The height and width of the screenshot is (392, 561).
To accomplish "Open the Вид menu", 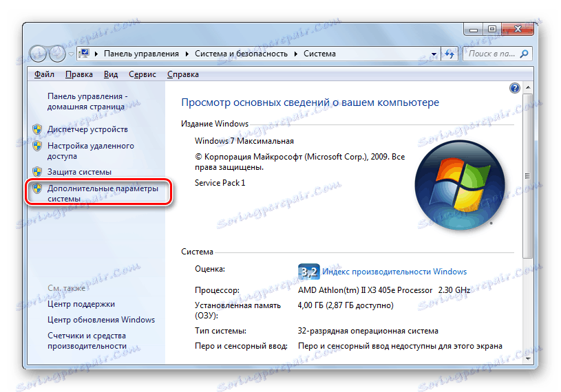I will click(x=111, y=74).
